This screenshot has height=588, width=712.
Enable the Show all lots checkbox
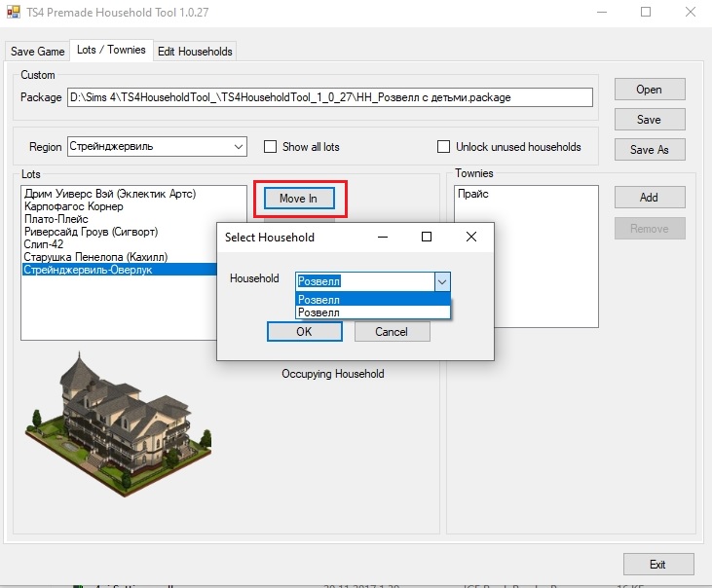(x=271, y=147)
